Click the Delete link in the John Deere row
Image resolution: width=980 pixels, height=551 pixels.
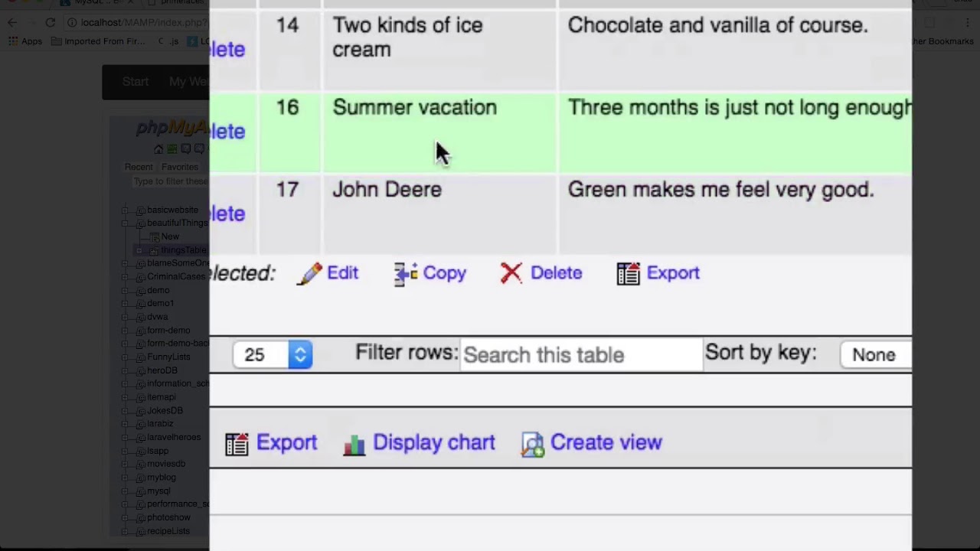tap(228, 214)
